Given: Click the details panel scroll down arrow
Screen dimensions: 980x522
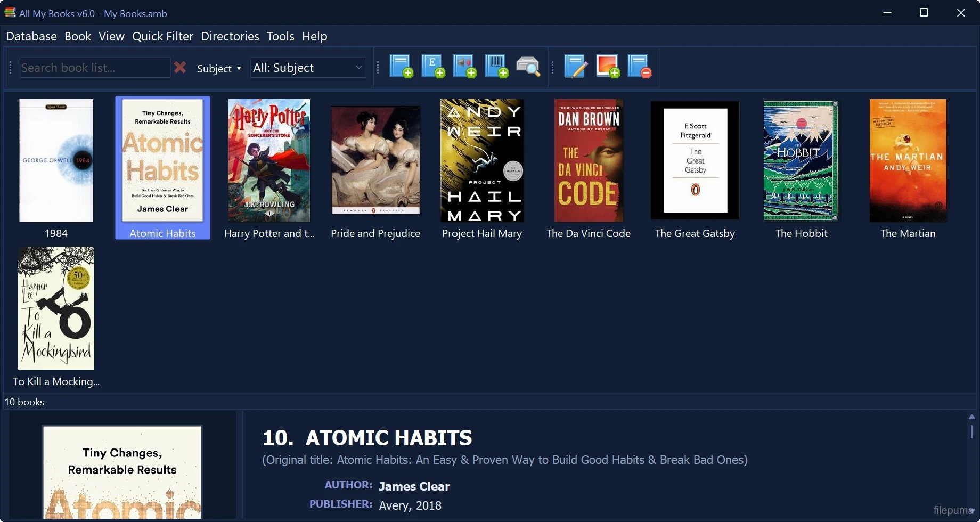Looking at the screenshot, I should 971,511.
